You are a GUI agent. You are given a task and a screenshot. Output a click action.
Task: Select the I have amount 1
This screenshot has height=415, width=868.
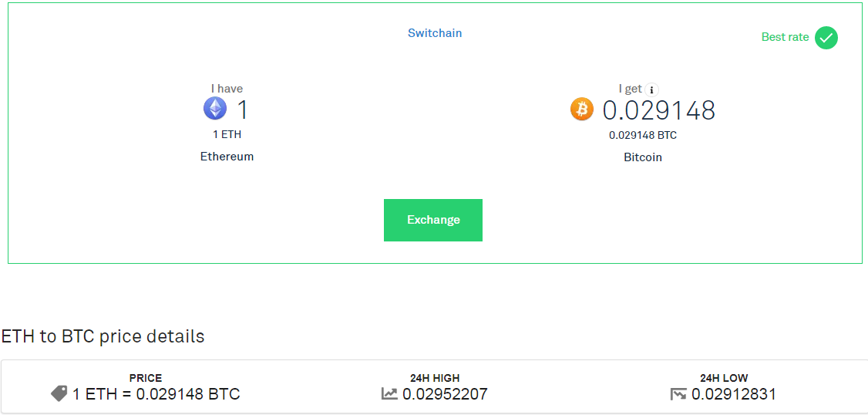pos(243,110)
